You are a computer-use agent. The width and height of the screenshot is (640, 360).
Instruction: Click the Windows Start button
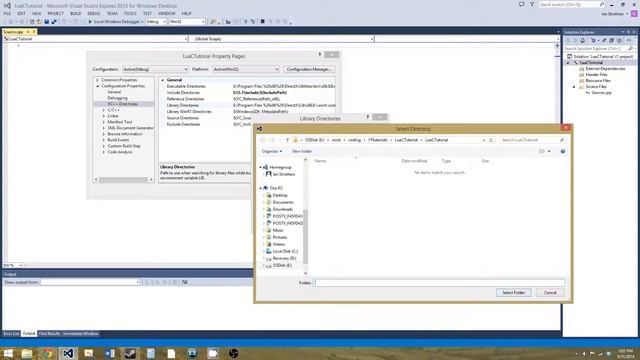click(x=8, y=353)
